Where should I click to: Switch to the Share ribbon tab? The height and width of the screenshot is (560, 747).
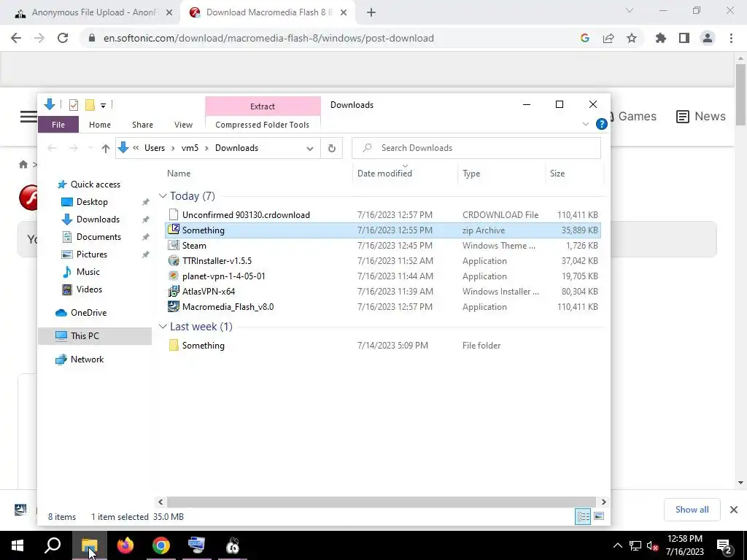coord(142,125)
